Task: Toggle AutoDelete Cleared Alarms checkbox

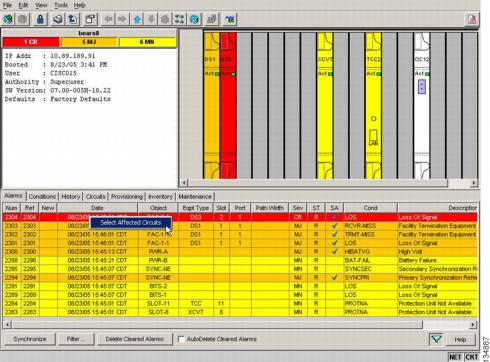Action: click(181, 339)
